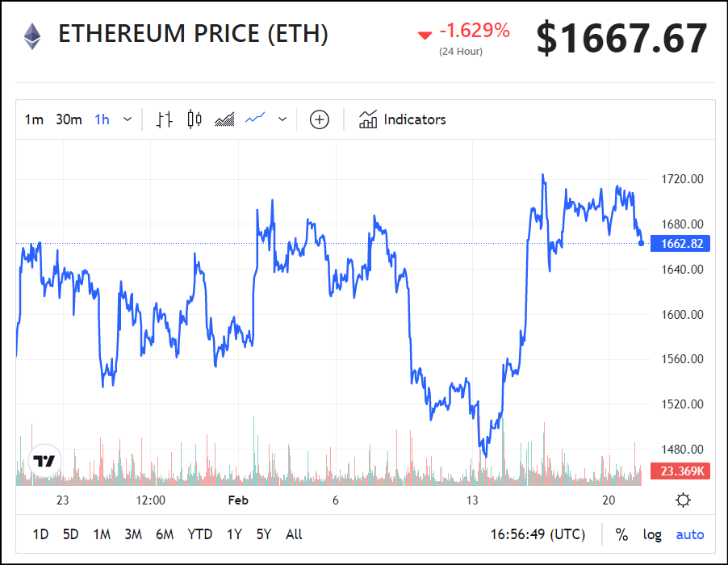The width and height of the screenshot is (728, 565).
Task: Expand the chart style dropdown arrow
Action: (282, 119)
